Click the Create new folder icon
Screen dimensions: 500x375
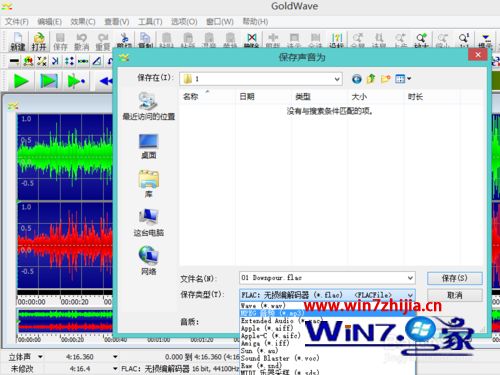tap(386, 79)
